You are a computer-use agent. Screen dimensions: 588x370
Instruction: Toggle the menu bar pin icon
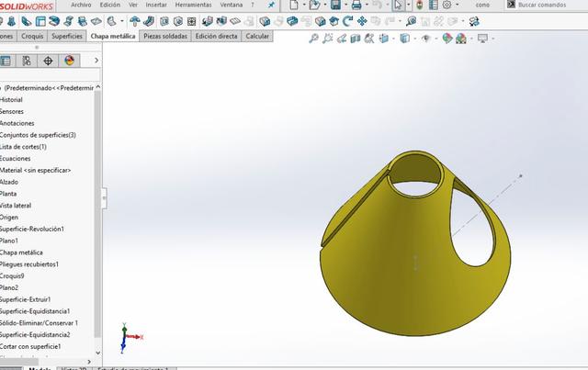pyautogui.click(x=271, y=5)
